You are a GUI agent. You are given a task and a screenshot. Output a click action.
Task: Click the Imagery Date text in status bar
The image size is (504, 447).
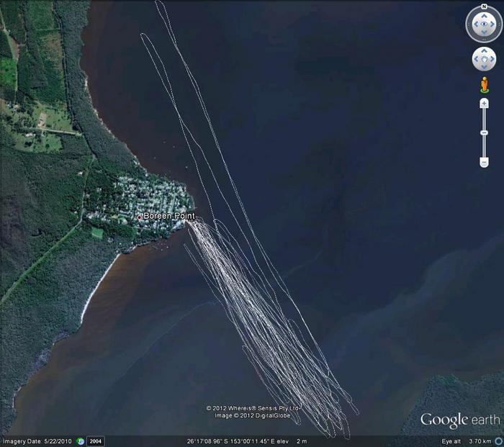(x=38, y=441)
